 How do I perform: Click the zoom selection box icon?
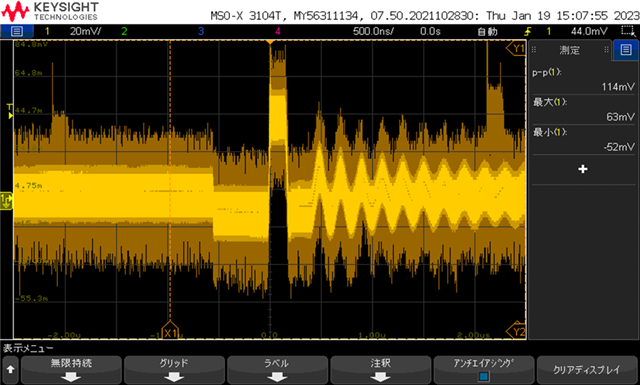click(x=629, y=31)
